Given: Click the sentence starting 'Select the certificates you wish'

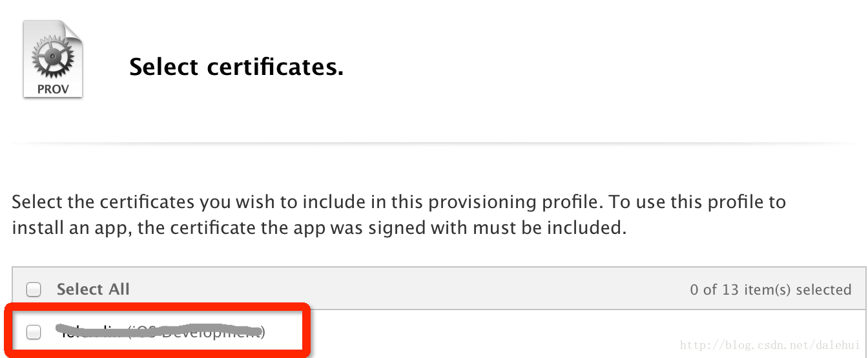Looking at the screenshot, I should [398, 202].
